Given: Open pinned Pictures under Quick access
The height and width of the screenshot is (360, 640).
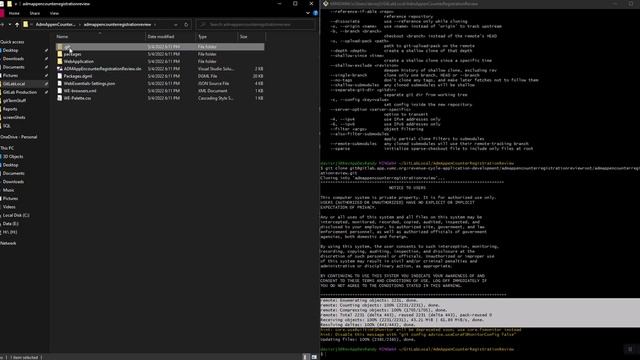Looking at the screenshot, I should tap(10, 76).
